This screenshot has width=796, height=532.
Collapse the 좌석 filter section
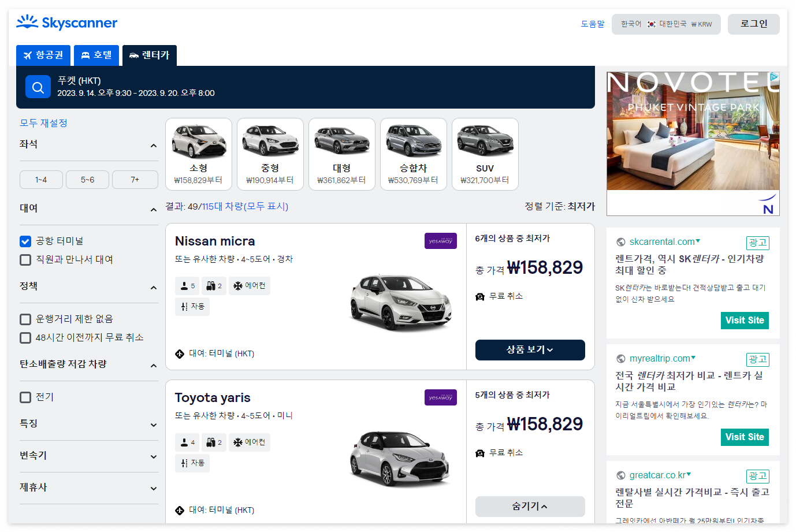click(154, 146)
